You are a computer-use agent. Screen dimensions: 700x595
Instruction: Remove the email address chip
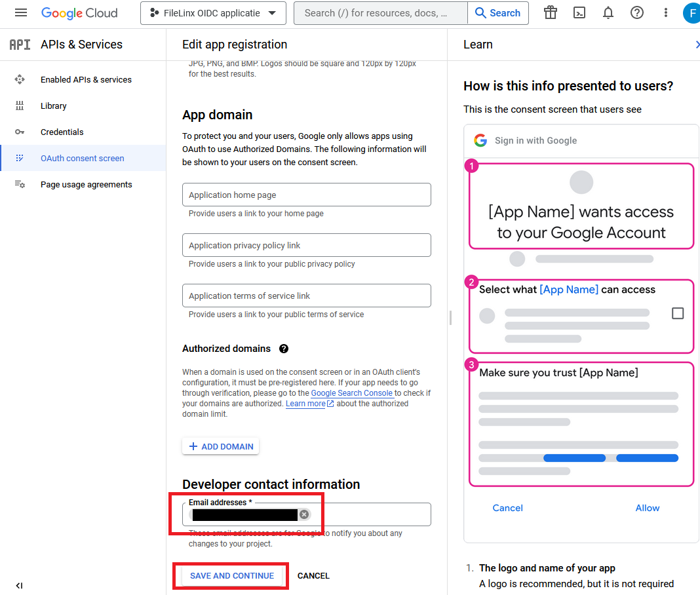(304, 514)
